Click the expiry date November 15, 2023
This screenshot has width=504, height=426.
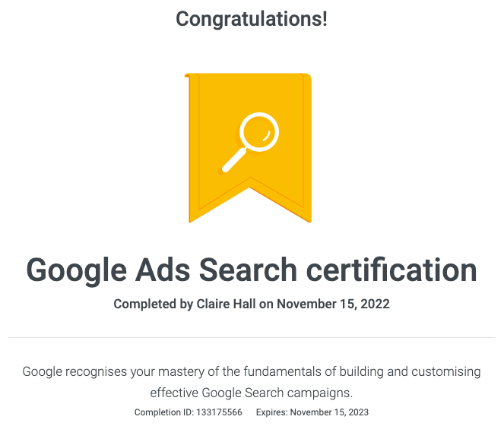329,412
